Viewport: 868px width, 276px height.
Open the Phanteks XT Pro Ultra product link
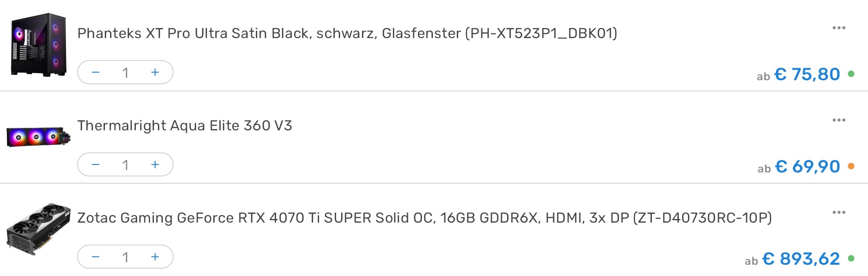point(347,33)
